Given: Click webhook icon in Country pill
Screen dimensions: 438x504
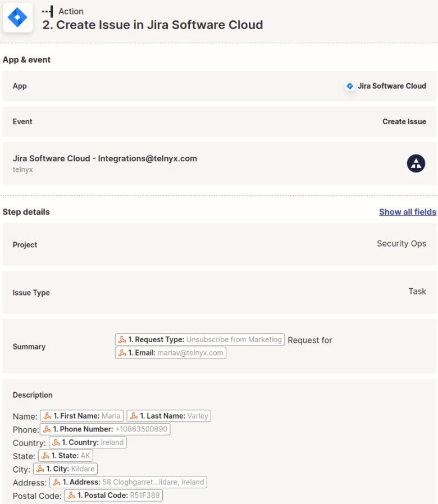Looking at the screenshot, I should [56, 442].
